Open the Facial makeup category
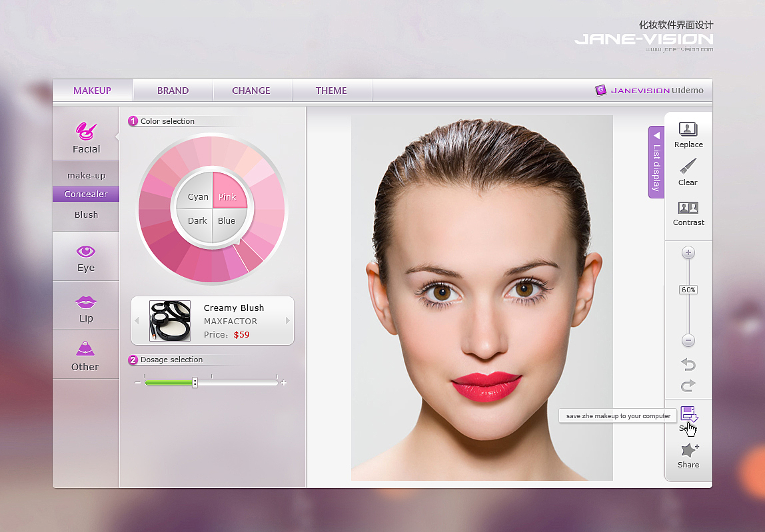 [86, 137]
